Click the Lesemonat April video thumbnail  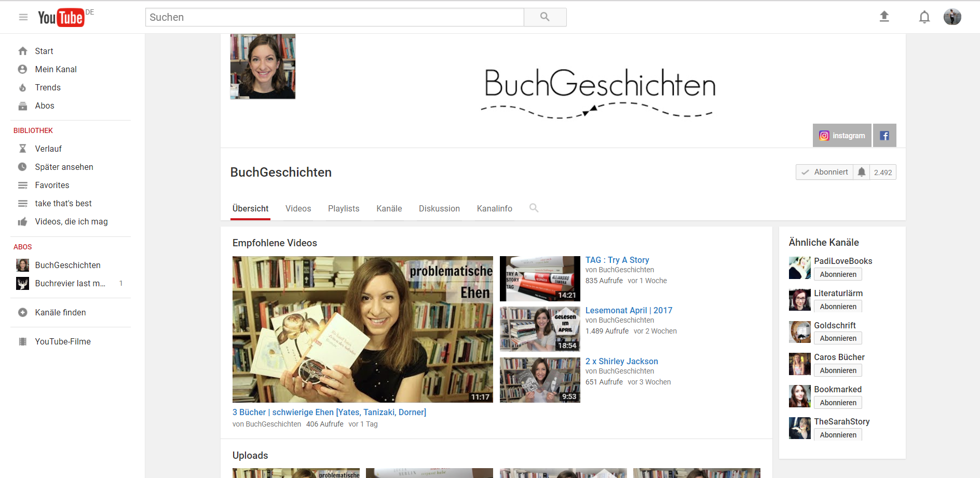[x=540, y=329]
